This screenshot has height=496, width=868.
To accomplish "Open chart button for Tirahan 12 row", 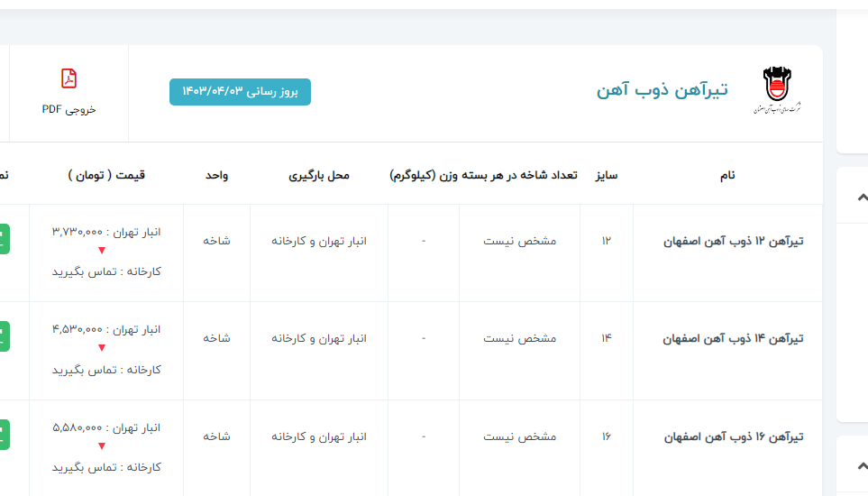I will pyautogui.click(x=4, y=240).
